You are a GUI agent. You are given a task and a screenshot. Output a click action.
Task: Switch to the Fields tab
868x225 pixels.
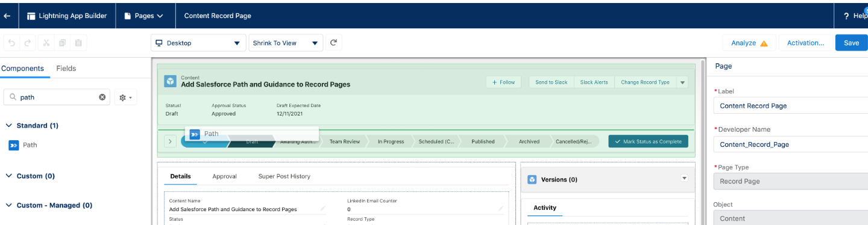[x=66, y=69]
